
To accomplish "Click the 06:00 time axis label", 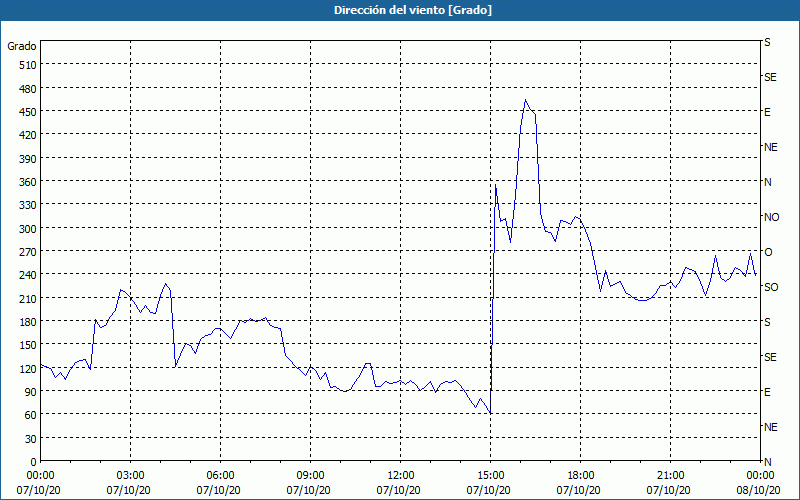I will click(220, 476).
